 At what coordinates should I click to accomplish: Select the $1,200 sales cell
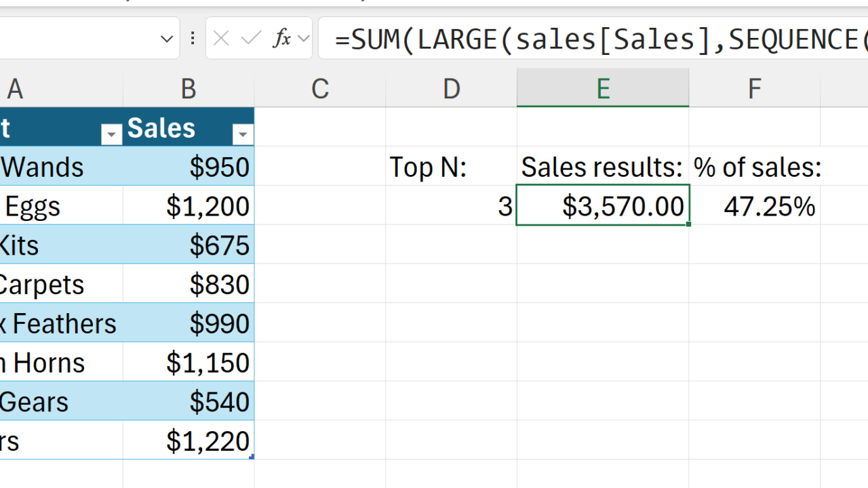point(189,206)
